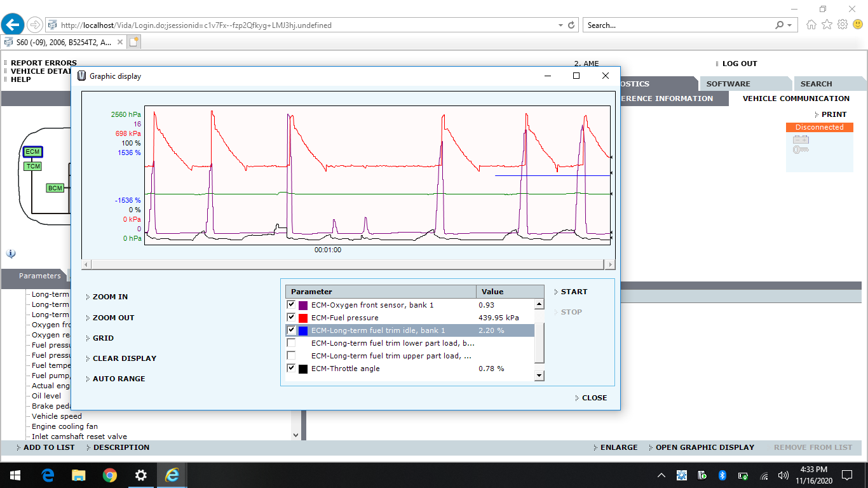Uncheck ECM-Fuel pressure parameter
Image resolution: width=868 pixels, height=488 pixels.
click(x=292, y=317)
